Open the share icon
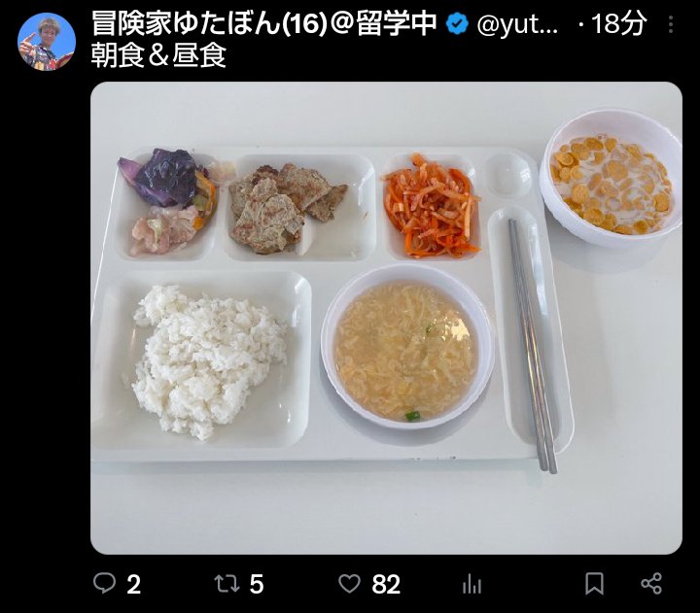This screenshot has height=613, width=700. pos(651,584)
